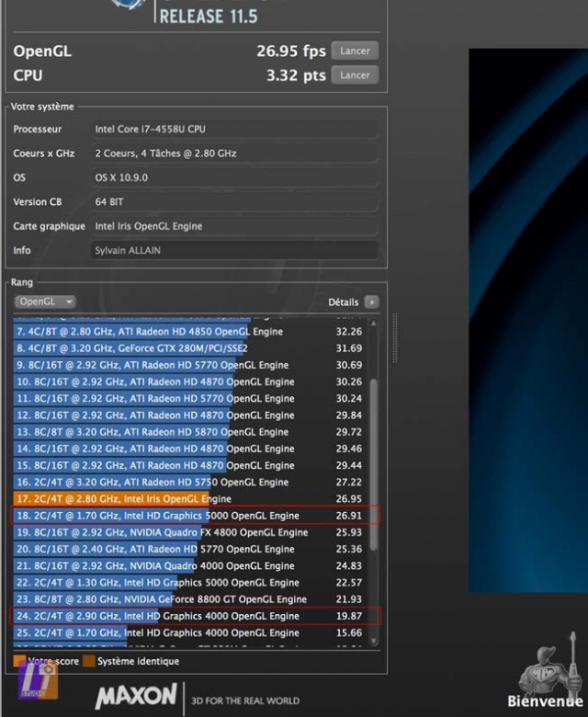Select rank 11 row scoring 30.24

point(189,398)
